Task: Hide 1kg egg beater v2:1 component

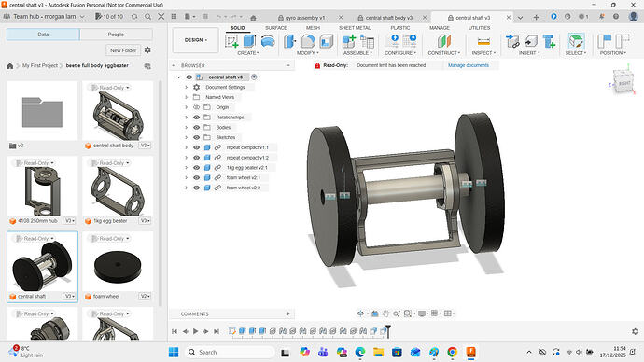Action: (x=196, y=167)
